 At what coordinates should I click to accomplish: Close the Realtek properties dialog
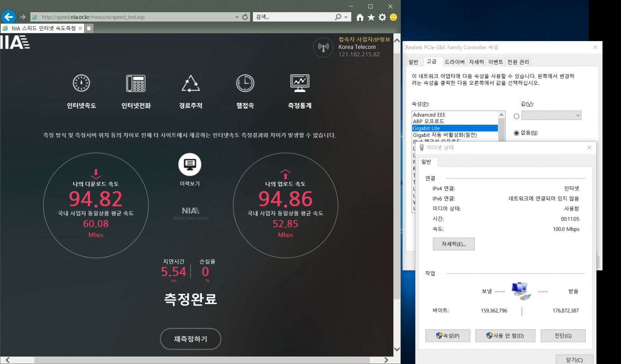pyautogui.click(x=595, y=47)
